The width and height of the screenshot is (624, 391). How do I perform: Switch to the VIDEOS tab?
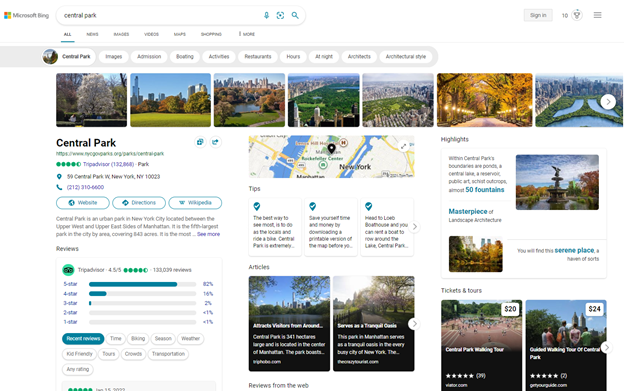coord(151,34)
